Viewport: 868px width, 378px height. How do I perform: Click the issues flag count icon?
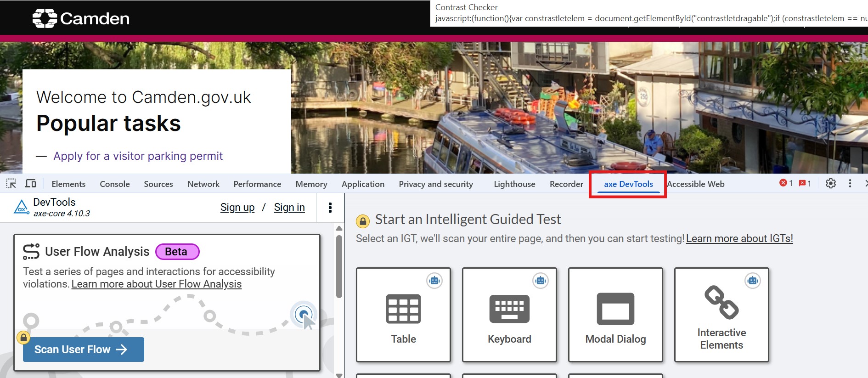[805, 183]
